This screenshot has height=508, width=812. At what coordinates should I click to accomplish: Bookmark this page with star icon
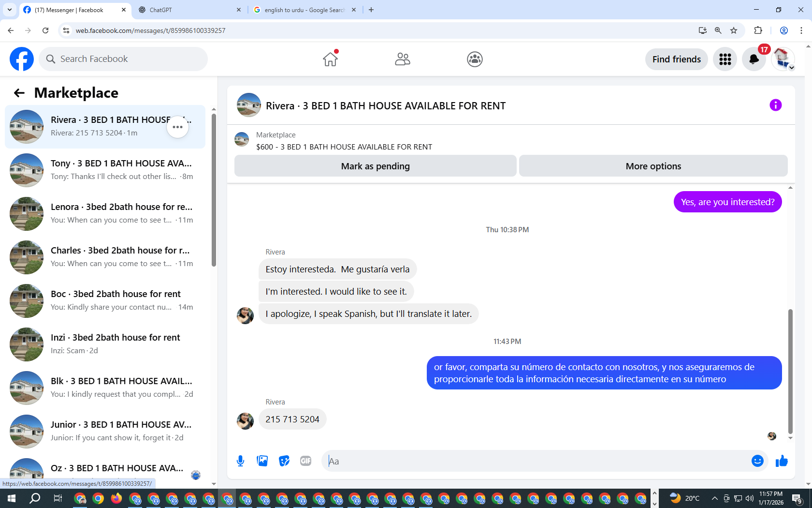click(x=734, y=30)
